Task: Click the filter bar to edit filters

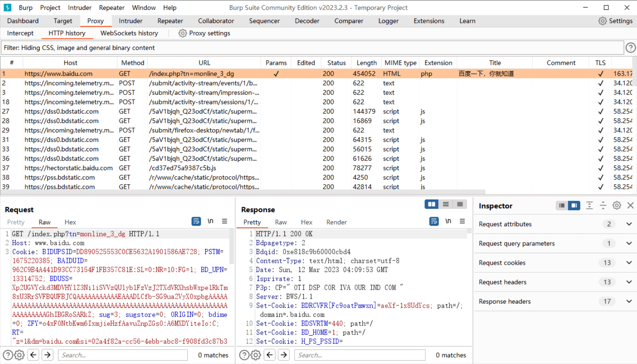Action: point(312,48)
